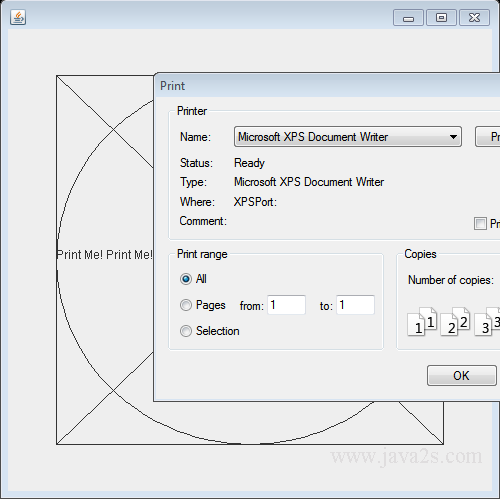Open the printer Name dropdown
Screen dimensions: 500x499
pos(348,137)
